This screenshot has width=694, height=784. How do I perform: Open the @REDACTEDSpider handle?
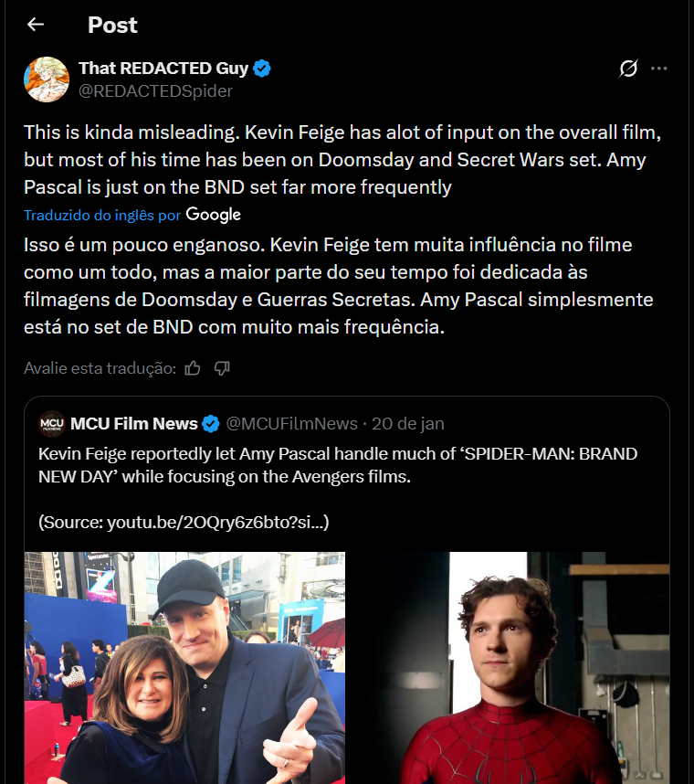click(155, 91)
